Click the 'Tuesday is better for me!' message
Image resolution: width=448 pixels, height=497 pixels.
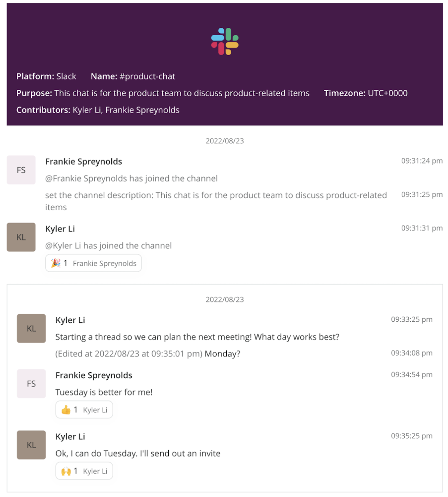click(x=104, y=392)
